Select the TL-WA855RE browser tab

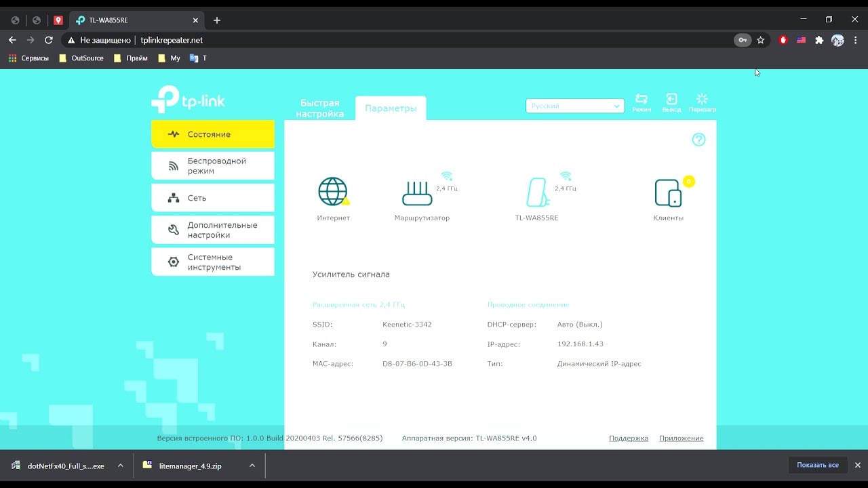coord(136,20)
